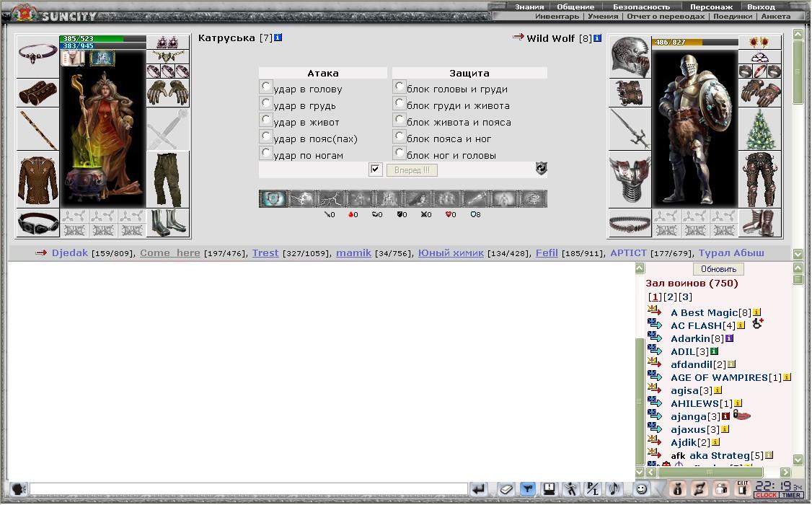Click the floppy disk save icon
Viewport: 812px width, 505px height.
549,488
